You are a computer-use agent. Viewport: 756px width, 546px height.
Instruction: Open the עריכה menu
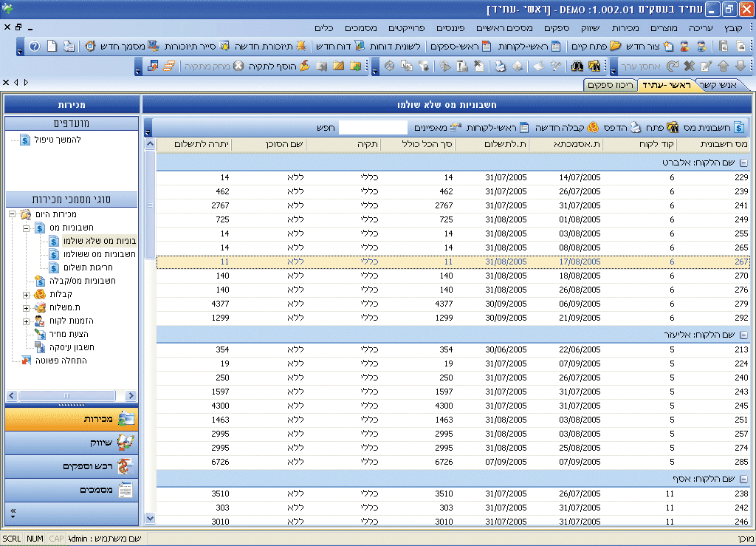tap(701, 28)
